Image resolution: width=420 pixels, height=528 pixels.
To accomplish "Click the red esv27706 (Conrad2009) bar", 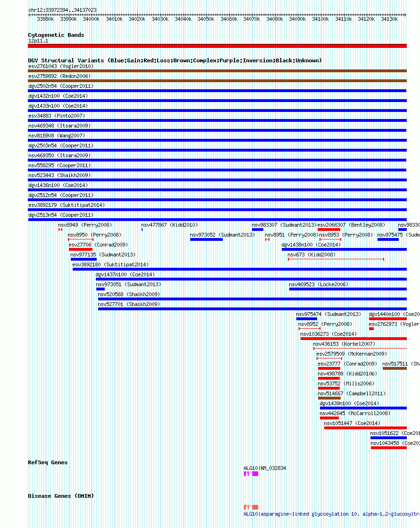I will [x=81, y=249].
